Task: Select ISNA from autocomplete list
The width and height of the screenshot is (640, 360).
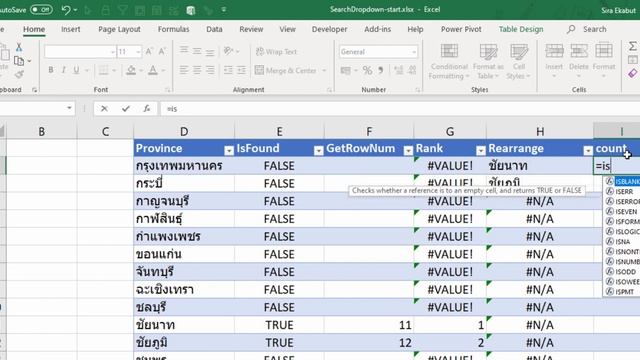Action: click(622, 242)
